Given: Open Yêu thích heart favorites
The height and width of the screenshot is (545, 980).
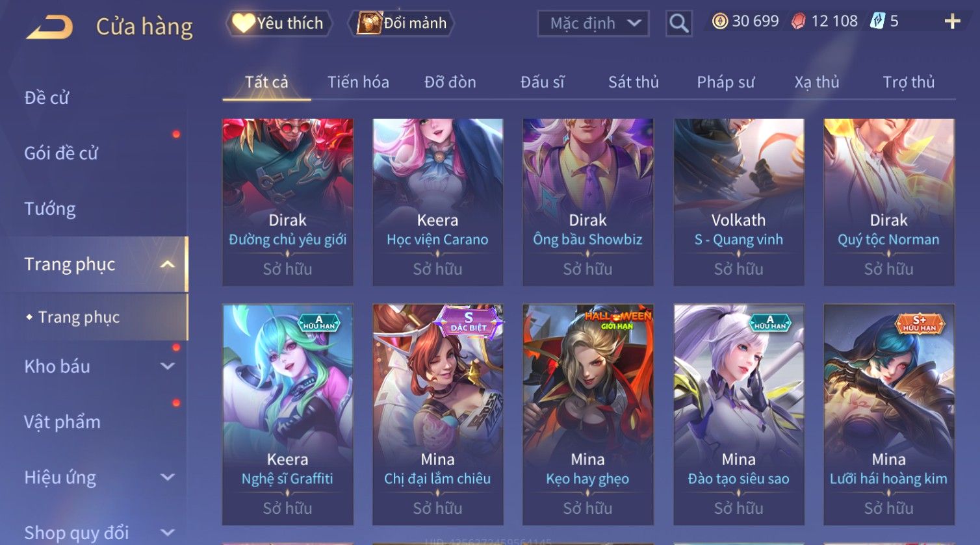Looking at the screenshot, I should click(x=279, y=23).
